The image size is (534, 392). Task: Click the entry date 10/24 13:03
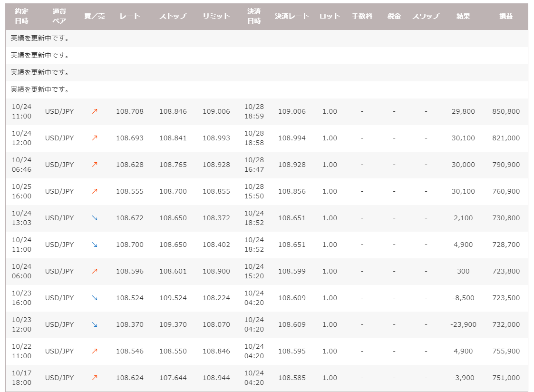pyautogui.click(x=21, y=218)
